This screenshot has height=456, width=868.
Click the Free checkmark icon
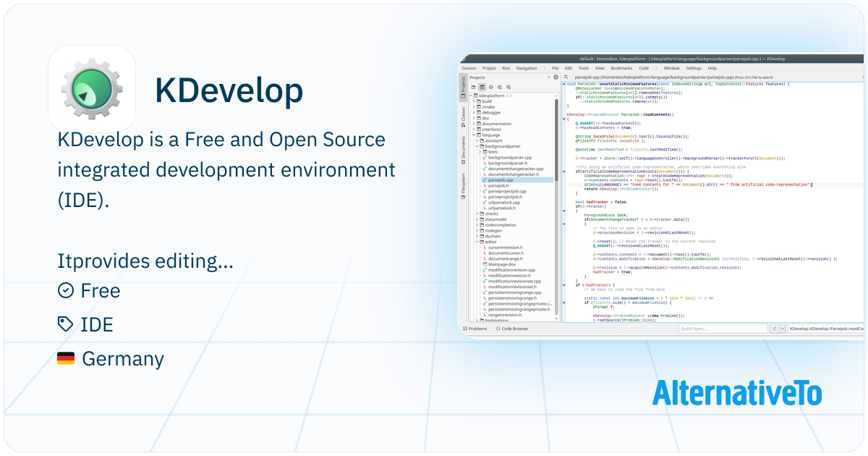pos(66,290)
